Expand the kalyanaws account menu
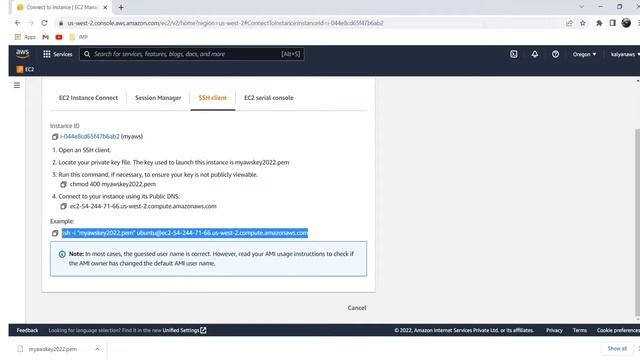 click(x=625, y=54)
